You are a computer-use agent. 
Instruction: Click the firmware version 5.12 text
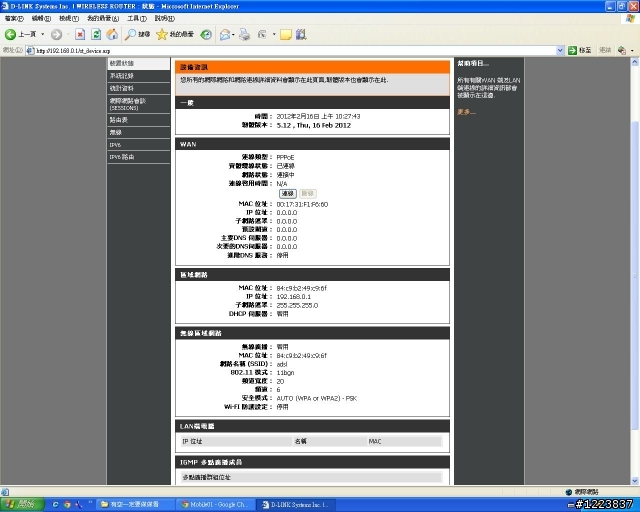coord(313,125)
